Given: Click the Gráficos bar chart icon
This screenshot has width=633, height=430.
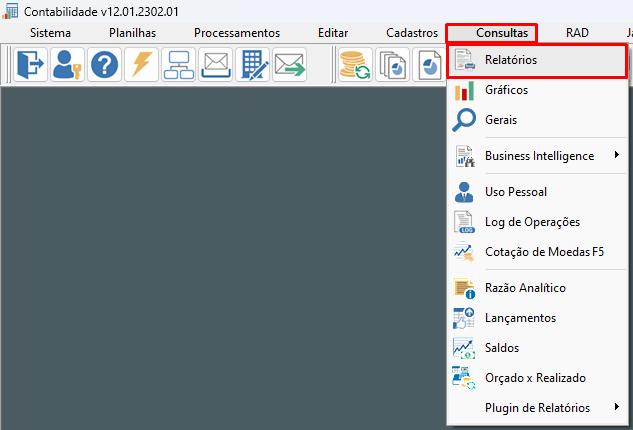Looking at the screenshot, I should pyautogui.click(x=464, y=90).
